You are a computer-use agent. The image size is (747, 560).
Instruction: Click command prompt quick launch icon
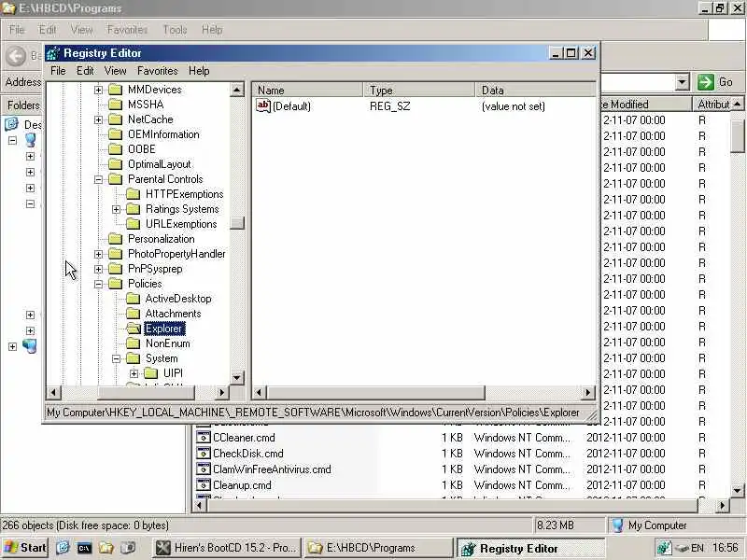click(x=84, y=548)
